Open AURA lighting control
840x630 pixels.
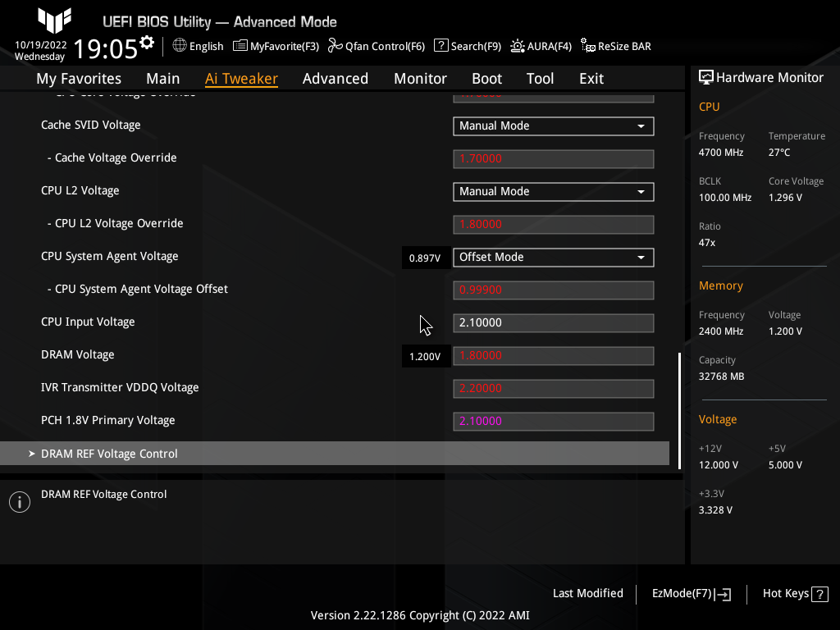541,46
